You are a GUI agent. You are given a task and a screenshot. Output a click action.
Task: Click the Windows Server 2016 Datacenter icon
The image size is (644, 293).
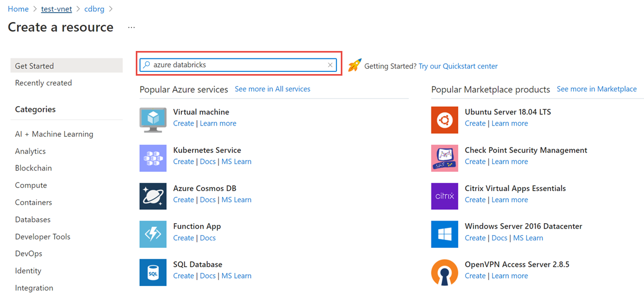pos(444,234)
